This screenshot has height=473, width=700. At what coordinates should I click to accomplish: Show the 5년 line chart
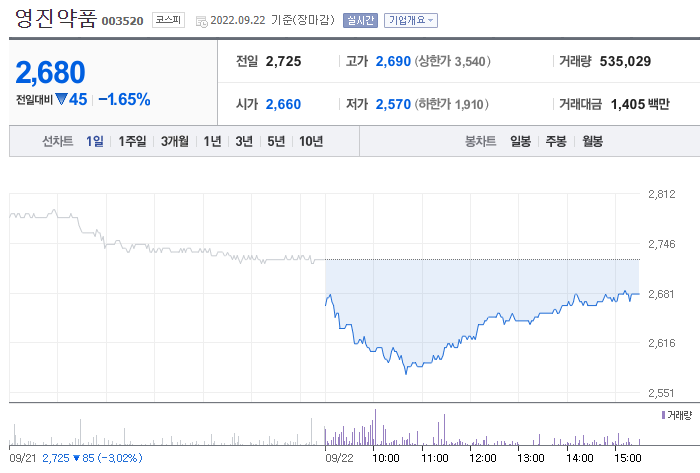coord(276,141)
